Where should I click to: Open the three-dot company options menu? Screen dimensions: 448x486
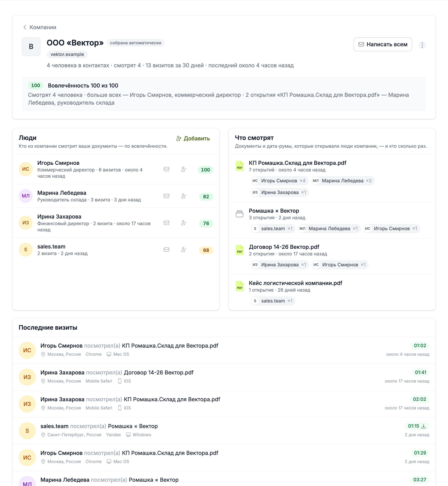[422, 45]
